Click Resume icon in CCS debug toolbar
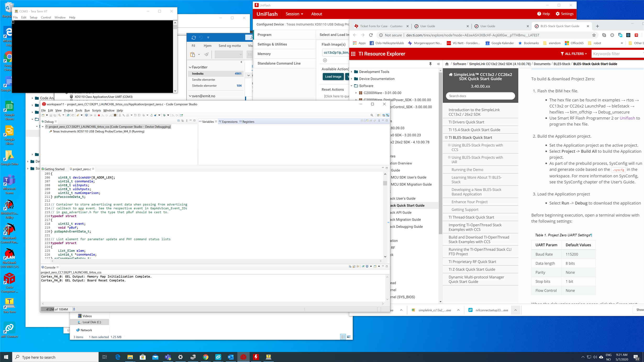This screenshot has height=362, width=644. click(x=91, y=115)
